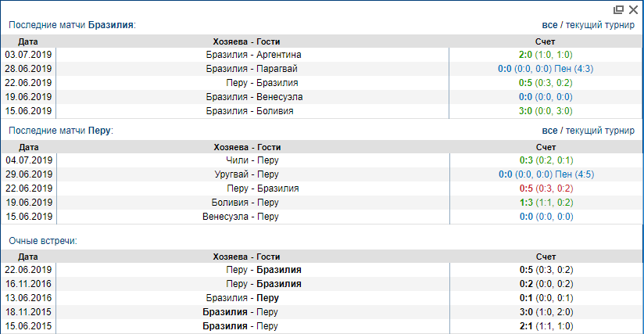Select the Бразилия - Аргентина match row
The width and height of the screenshot is (644, 334).
click(253, 55)
